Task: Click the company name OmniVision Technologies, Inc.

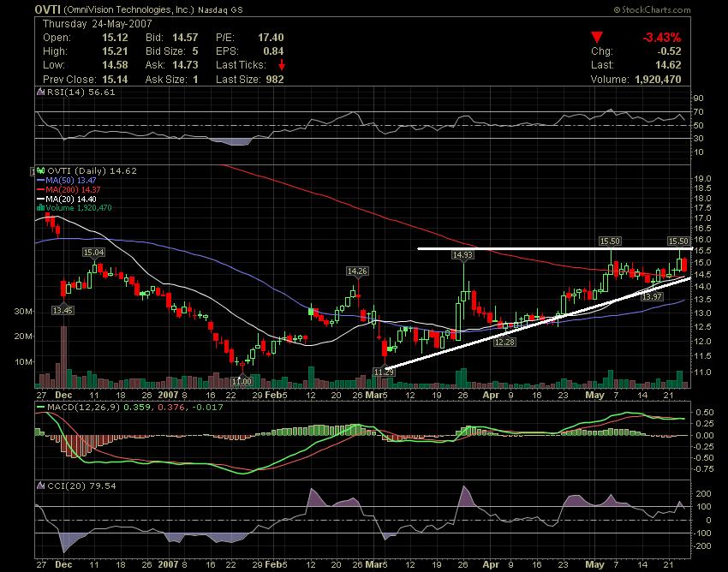Action: coord(128,9)
